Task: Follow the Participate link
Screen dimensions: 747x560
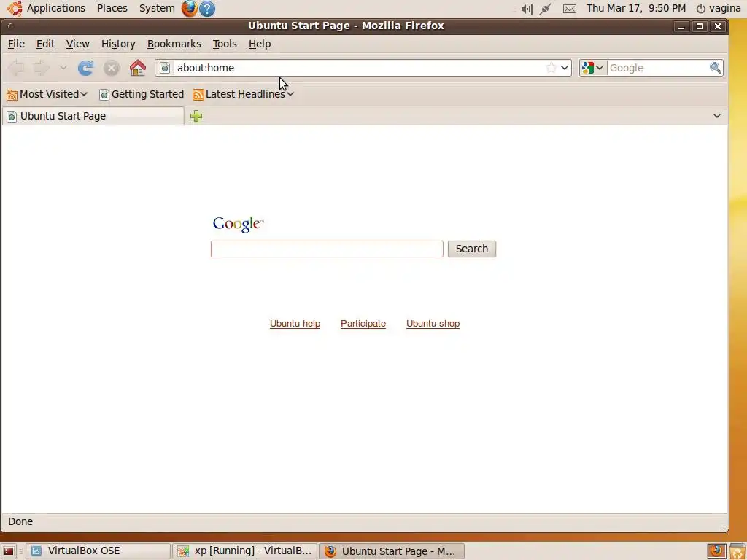Action: (363, 324)
